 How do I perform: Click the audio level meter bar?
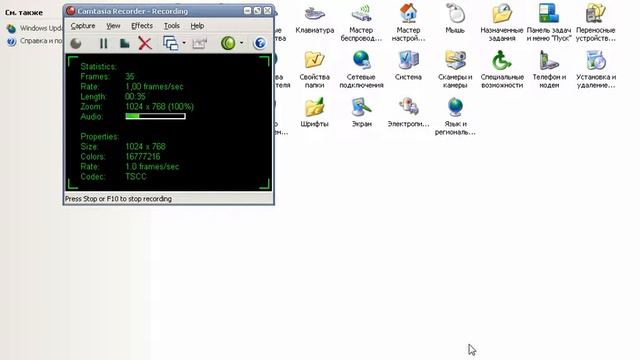pyautogui.click(x=156, y=116)
